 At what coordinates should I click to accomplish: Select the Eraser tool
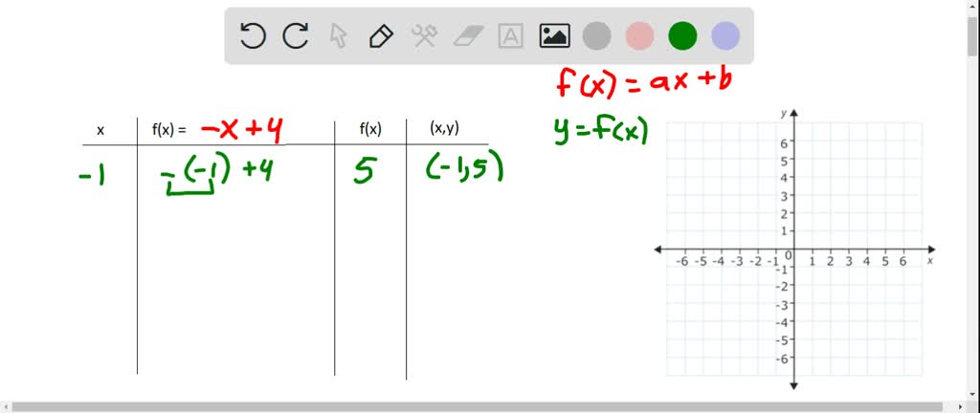click(x=467, y=36)
